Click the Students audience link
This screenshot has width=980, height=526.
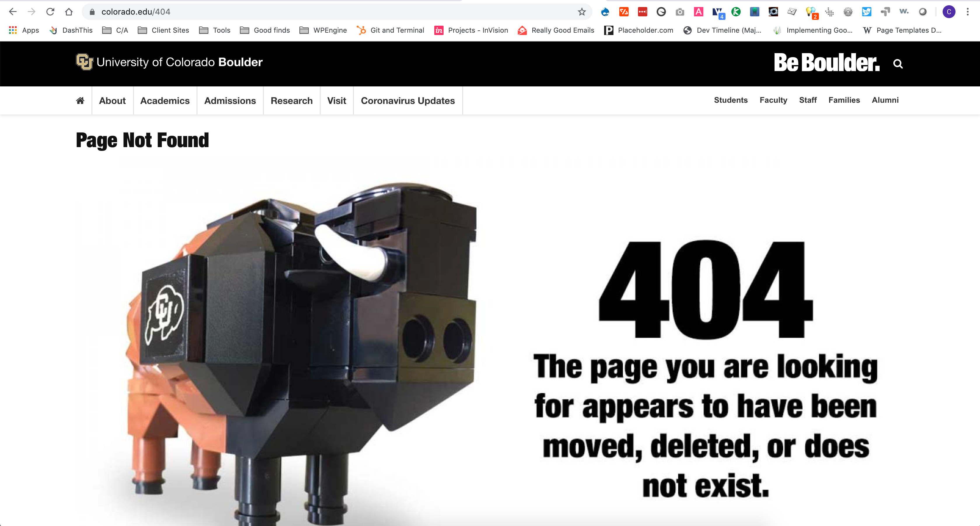click(730, 100)
